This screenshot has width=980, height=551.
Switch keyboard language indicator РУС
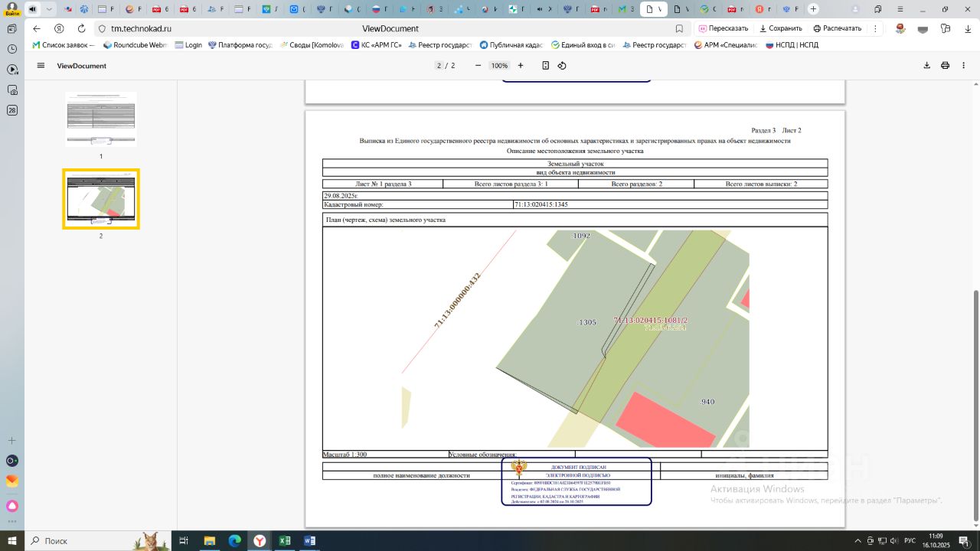[x=910, y=540]
